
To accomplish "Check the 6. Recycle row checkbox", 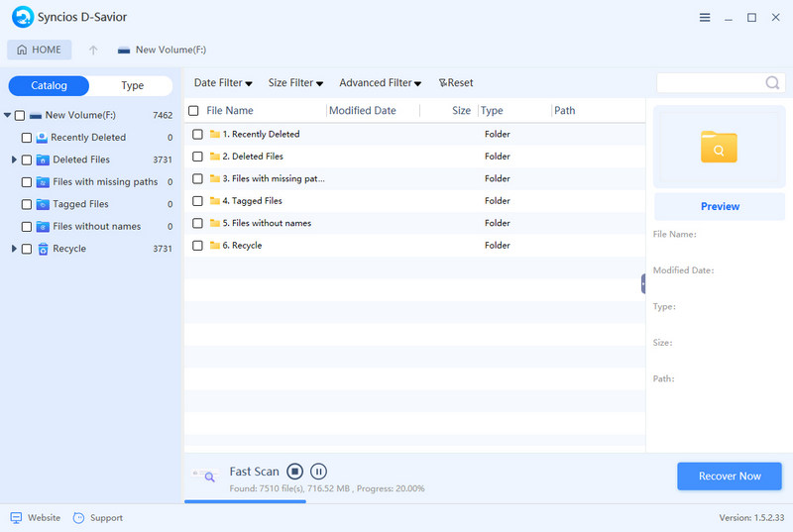I will 197,245.
